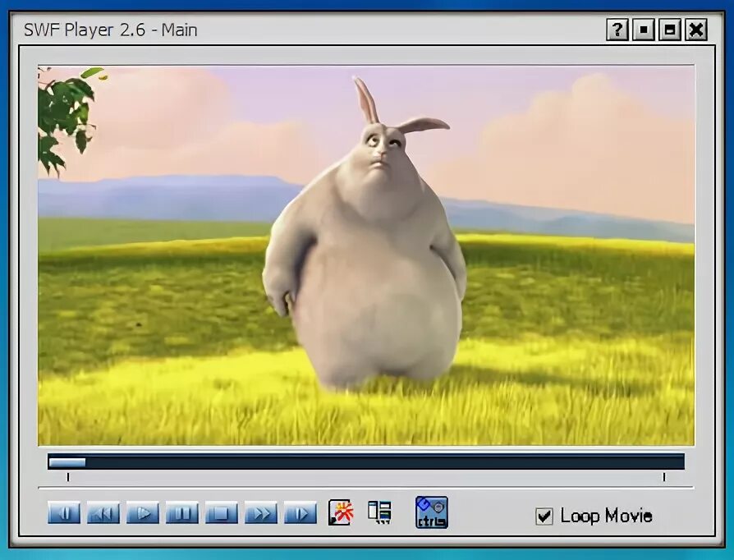Start playback with the play button
The image size is (734, 560).
coord(143,513)
